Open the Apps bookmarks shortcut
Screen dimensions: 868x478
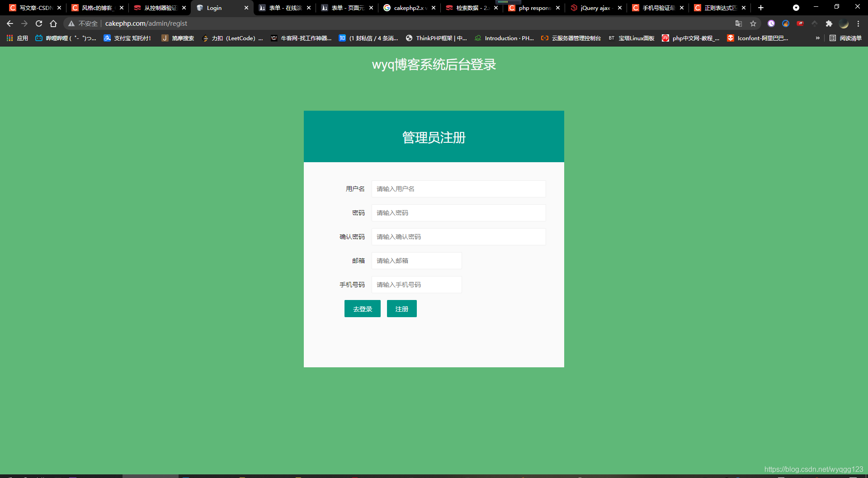coord(17,38)
